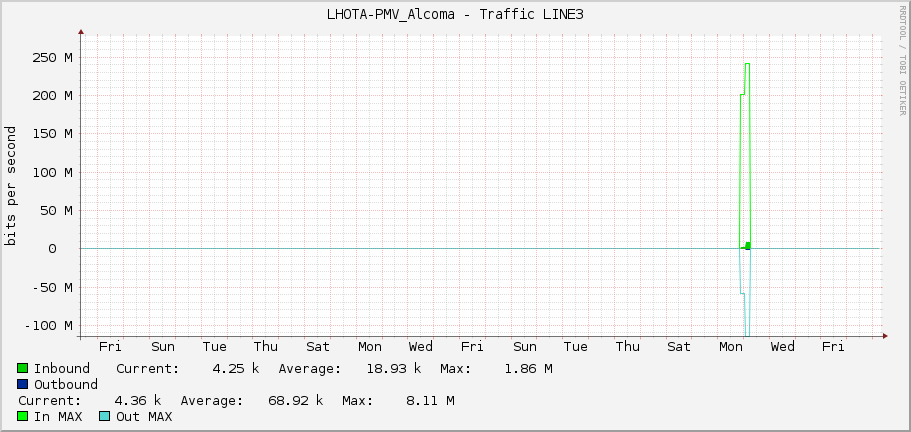The height and width of the screenshot is (432, 911).
Task: Click the inbound current value 4.25 k
Action: 235,368
